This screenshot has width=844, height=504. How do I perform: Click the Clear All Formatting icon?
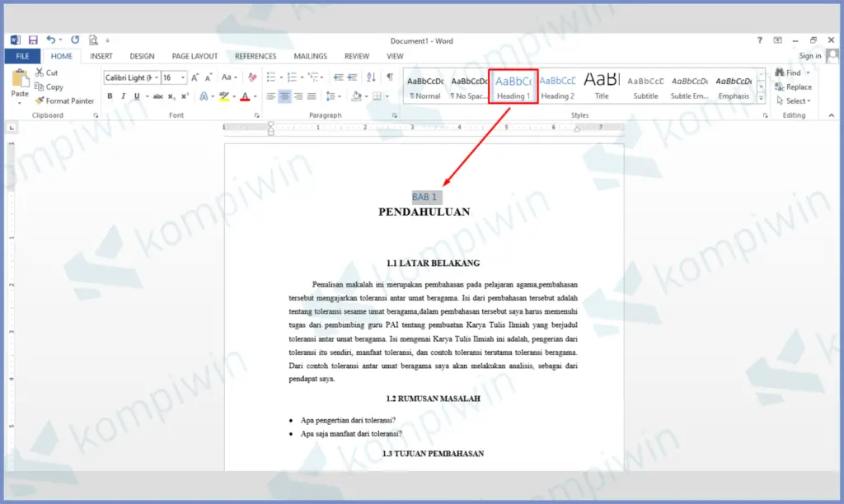click(x=251, y=77)
